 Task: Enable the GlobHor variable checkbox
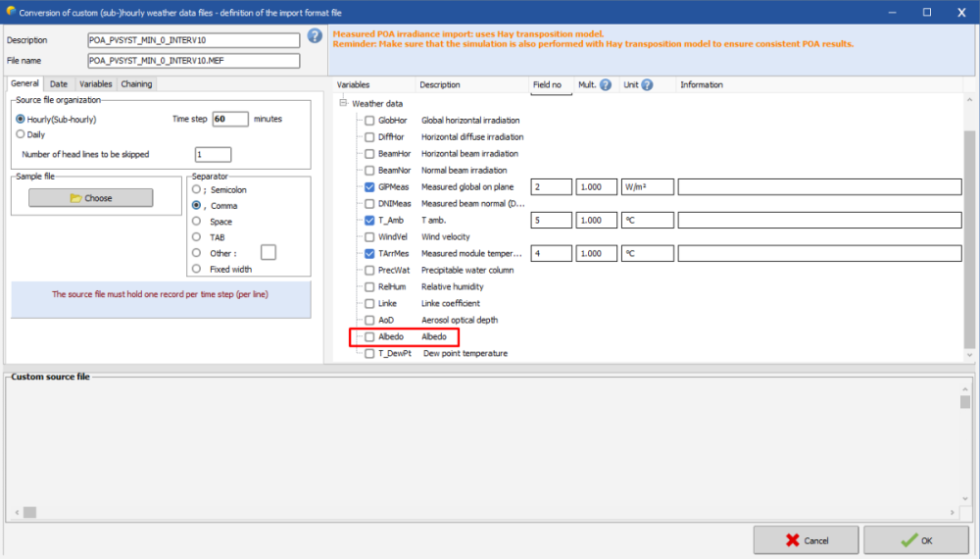369,121
